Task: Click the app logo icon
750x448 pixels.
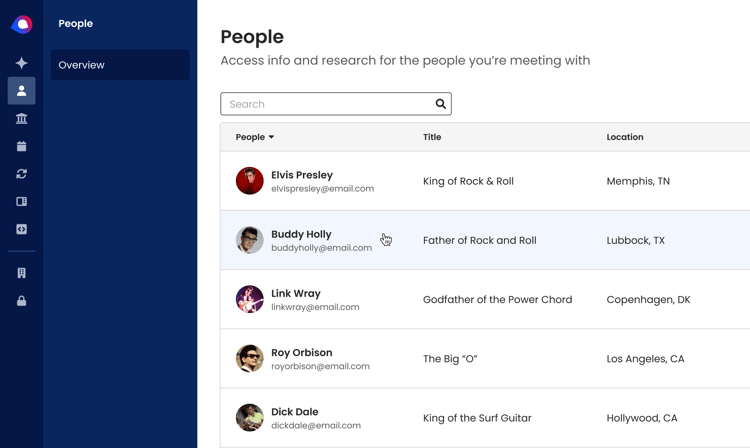Action: [x=22, y=24]
